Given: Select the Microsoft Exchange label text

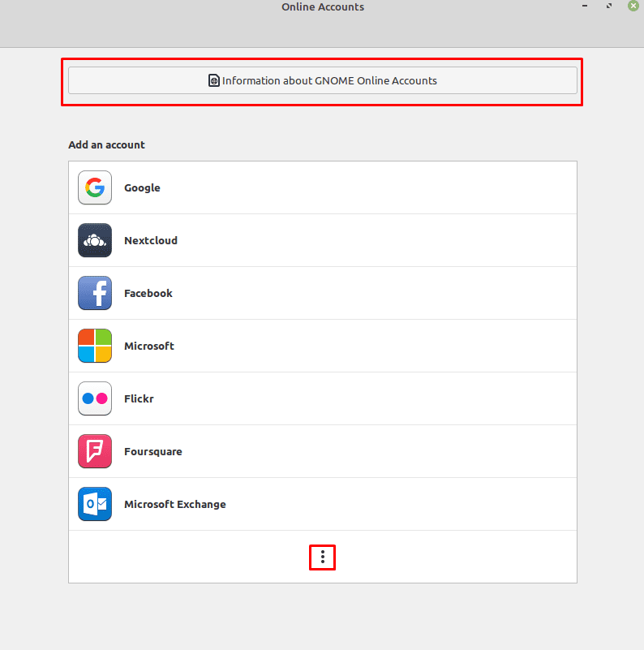Looking at the screenshot, I should point(175,504).
